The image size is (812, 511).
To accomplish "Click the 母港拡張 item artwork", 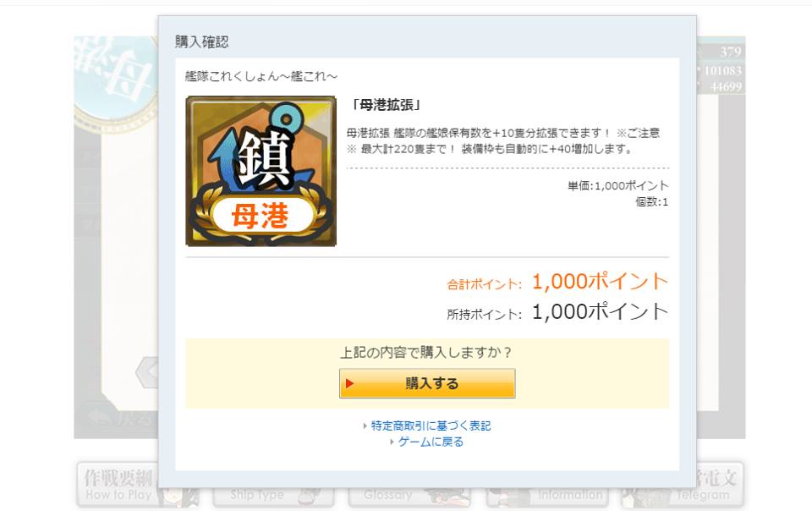I will click(261, 171).
